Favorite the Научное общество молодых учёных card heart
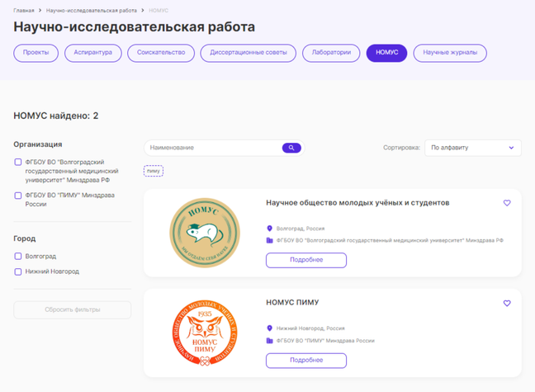Screen dimensions: 535x392 click(x=507, y=203)
